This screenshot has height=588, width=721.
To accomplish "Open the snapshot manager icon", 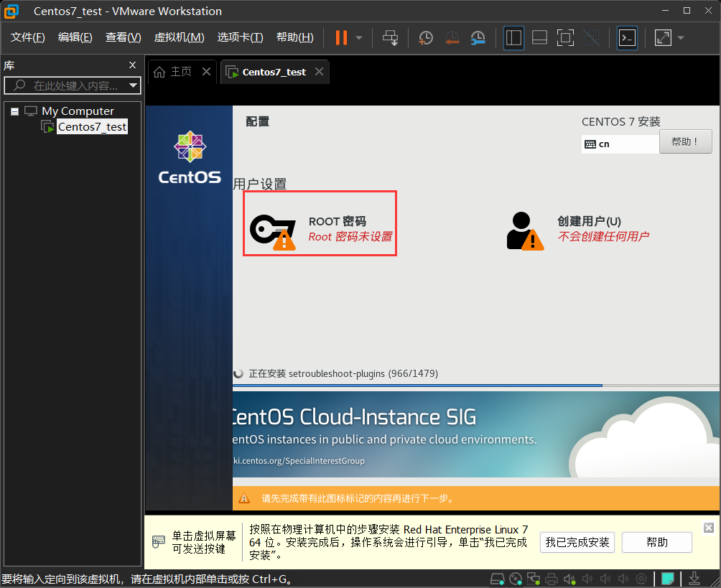I will pos(478,38).
